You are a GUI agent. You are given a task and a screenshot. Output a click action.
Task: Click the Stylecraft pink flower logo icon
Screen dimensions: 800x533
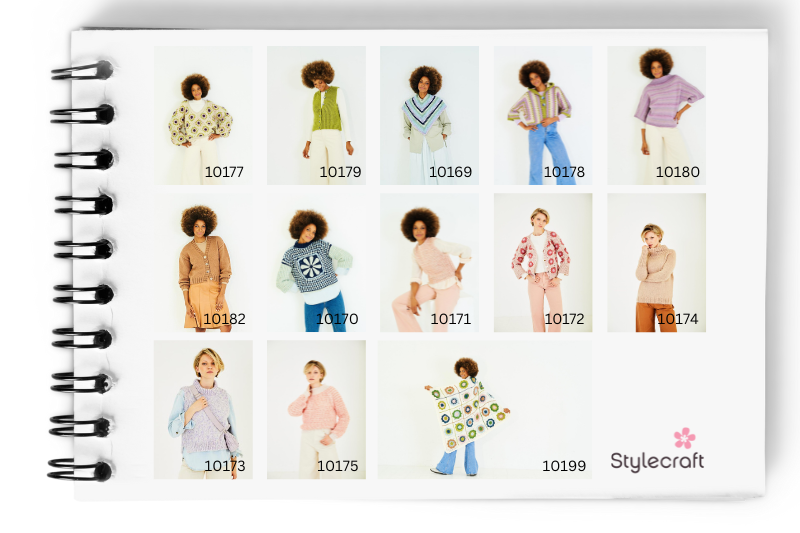click(x=684, y=437)
